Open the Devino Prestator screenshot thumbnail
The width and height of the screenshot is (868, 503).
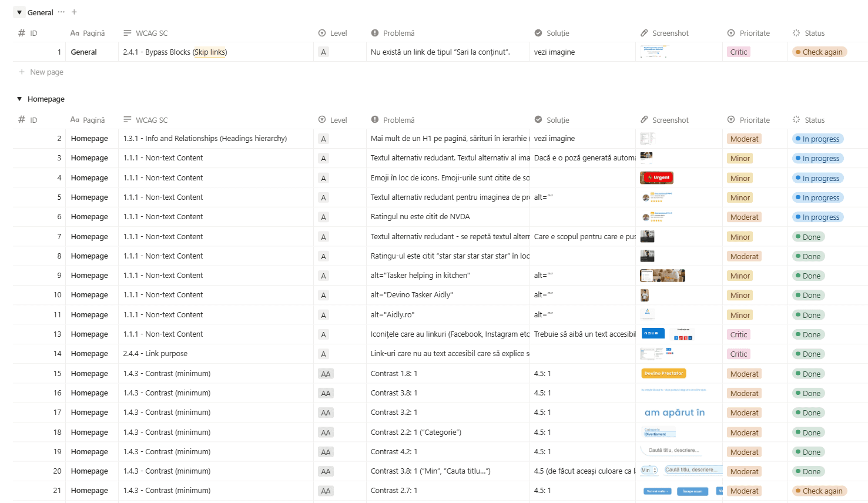click(x=663, y=373)
